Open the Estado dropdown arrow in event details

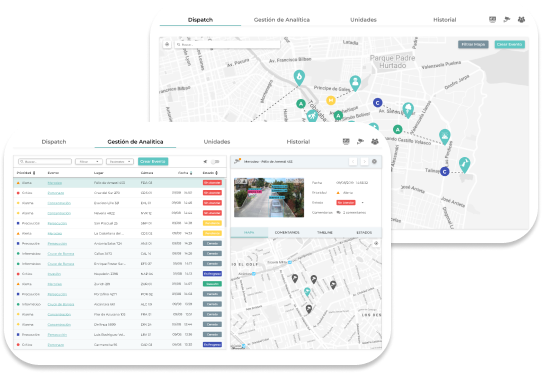coord(362,203)
